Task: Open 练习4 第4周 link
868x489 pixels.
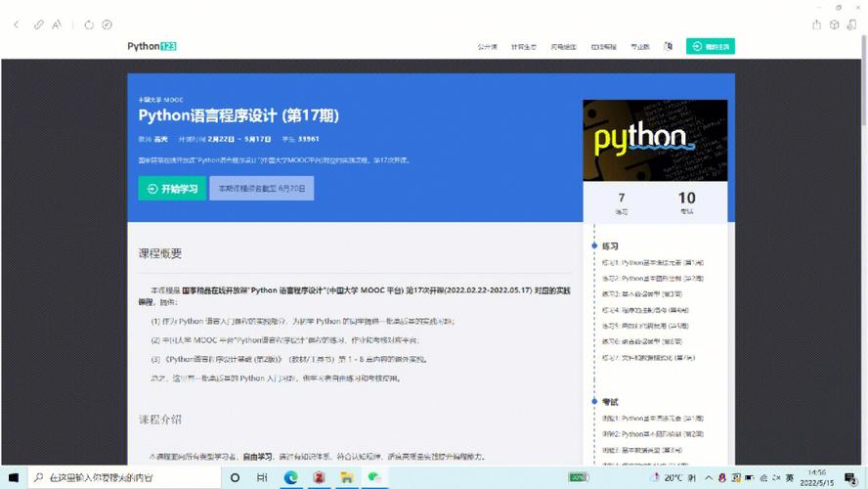Action: point(645,310)
